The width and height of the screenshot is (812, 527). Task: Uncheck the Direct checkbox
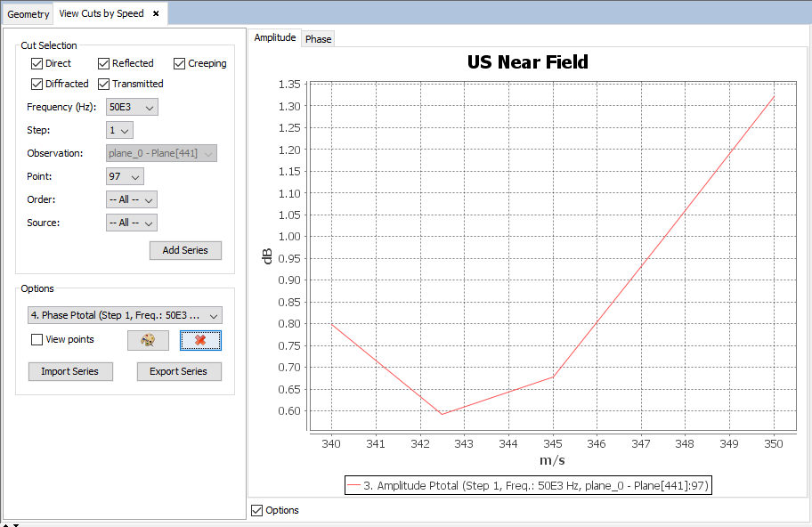click(x=37, y=63)
